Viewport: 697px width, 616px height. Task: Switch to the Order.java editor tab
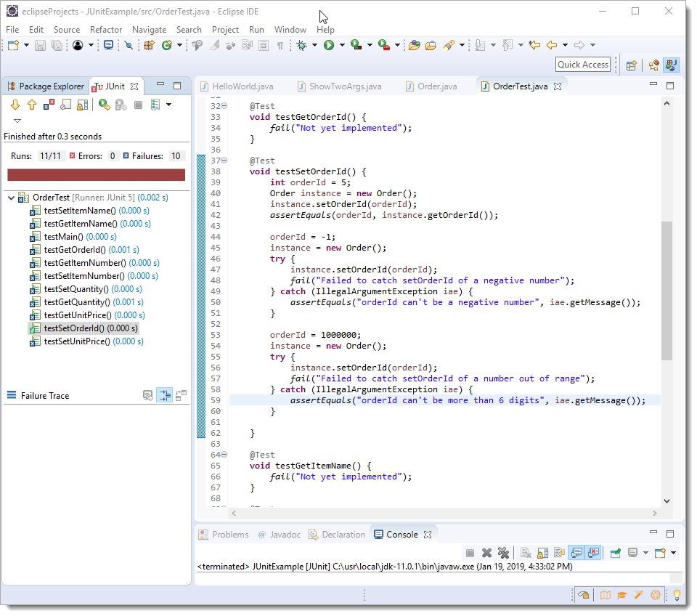(431, 86)
